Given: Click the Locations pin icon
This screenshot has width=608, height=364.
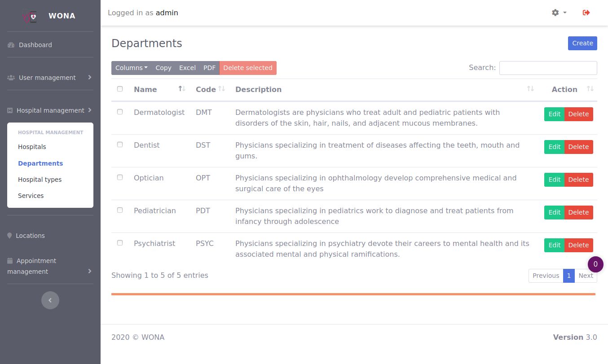Looking at the screenshot, I should 9,236.
